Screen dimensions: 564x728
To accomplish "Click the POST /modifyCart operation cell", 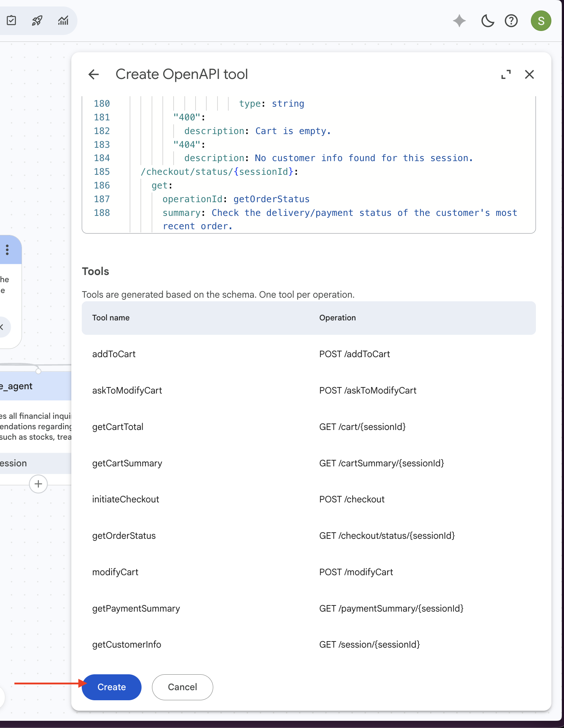I will tap(356, 572).
